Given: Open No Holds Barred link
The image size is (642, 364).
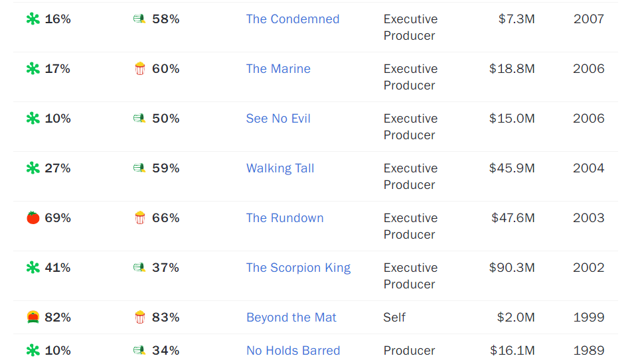Looking at the screenshot, I should [x=293, y=350].
